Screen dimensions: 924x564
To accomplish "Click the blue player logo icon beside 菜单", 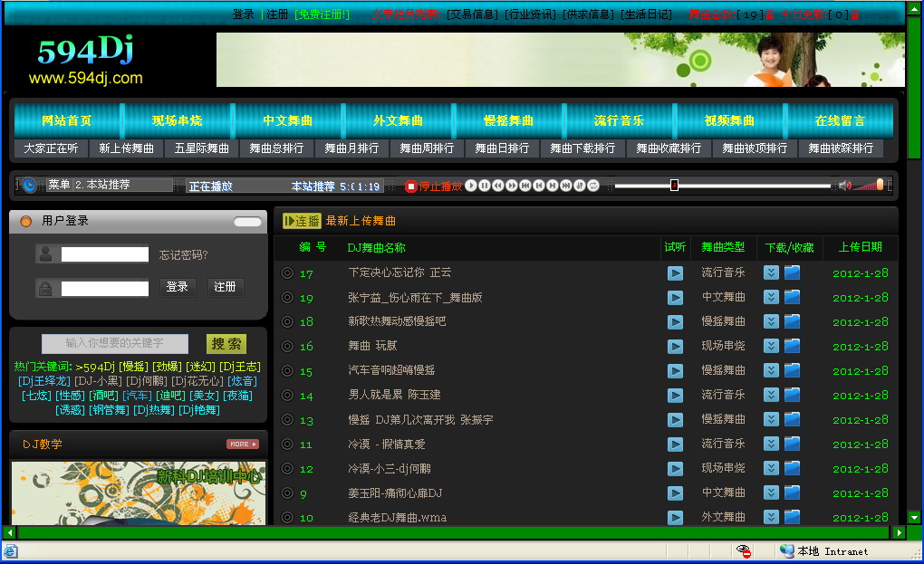I will [x=29, y=186].
